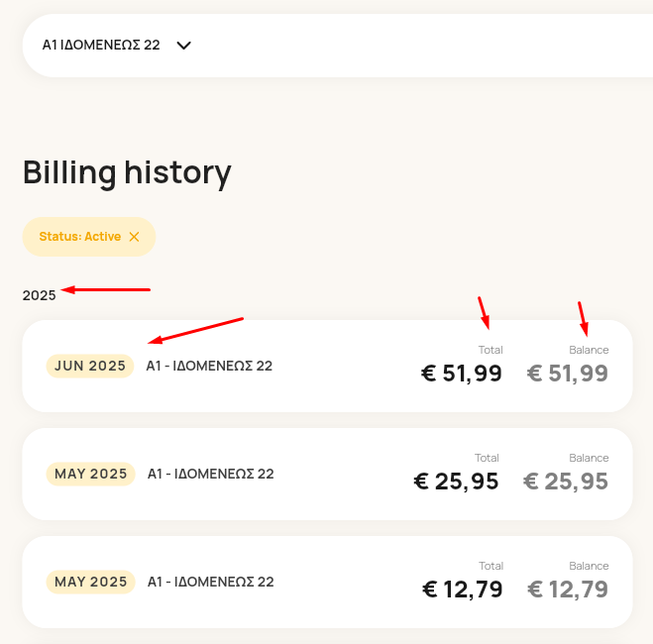The image size is (653, 644).
Task: Open the € 12,79 MAY 2025 bill card
Action: 327,582
